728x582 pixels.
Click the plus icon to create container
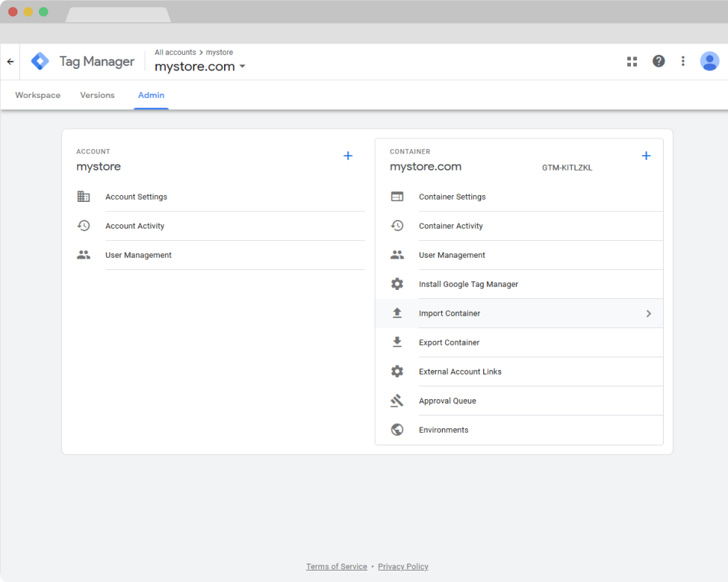(646, 156)
